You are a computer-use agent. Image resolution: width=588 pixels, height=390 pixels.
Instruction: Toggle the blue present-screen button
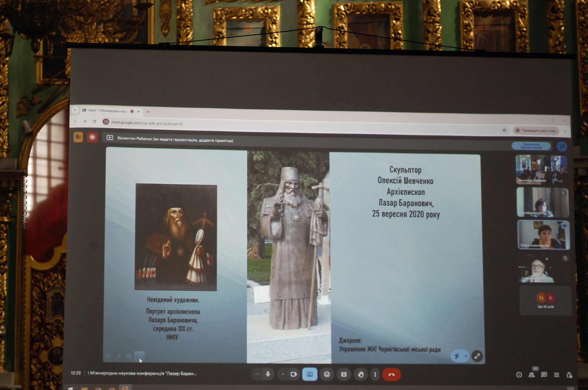click(x=310, y=374)
